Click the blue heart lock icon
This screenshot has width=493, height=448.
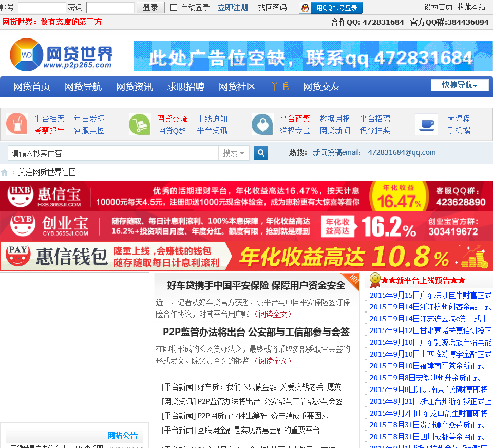(262, 124)
